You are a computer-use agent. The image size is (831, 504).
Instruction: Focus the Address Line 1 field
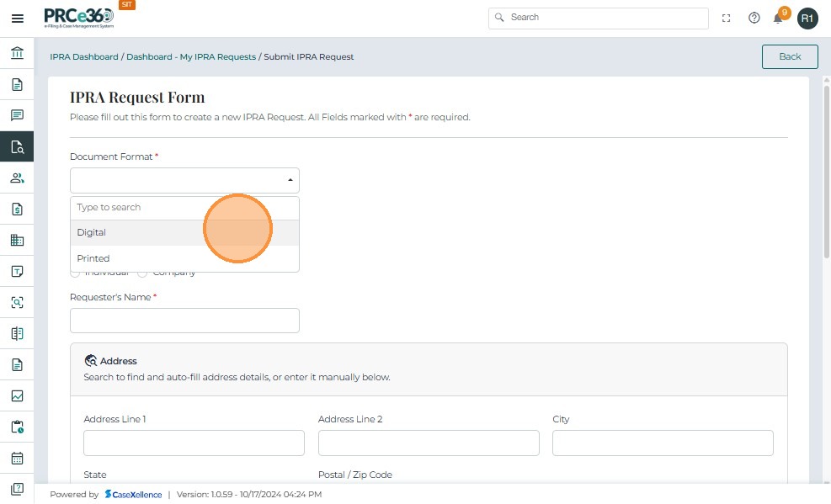click(x=194, y=443)
